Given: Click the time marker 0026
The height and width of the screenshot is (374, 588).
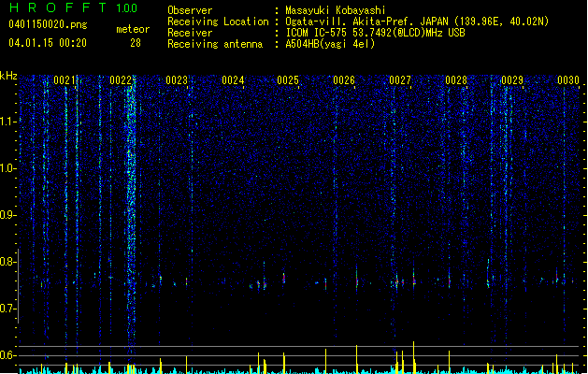Looking at the screenshot, I should pyautogui.click(x=344, y=80).
